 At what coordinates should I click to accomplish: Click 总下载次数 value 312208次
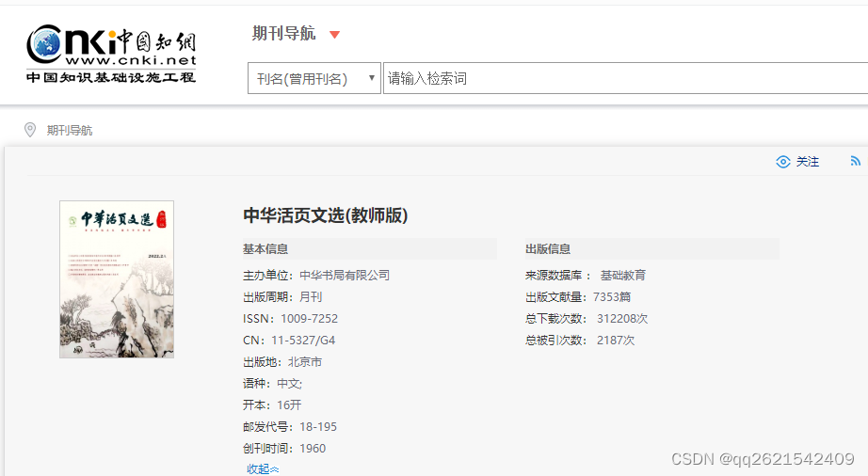[x=622, y=319]
